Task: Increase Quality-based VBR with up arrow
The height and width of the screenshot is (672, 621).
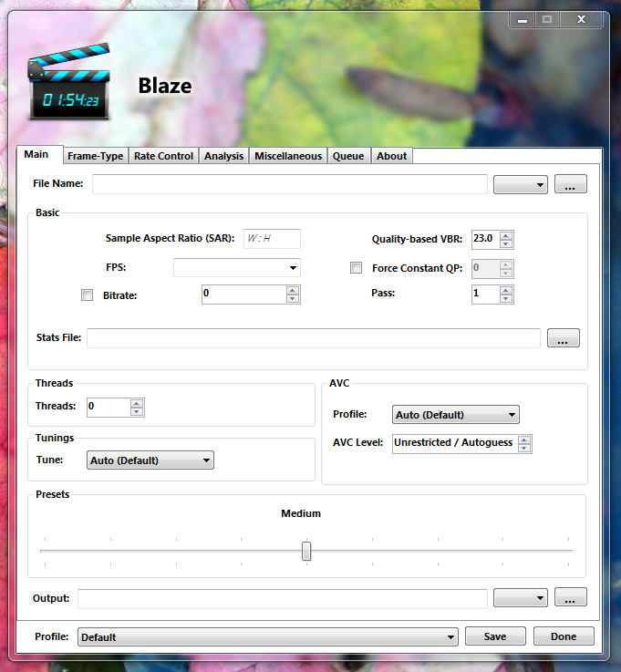Action: 507,234
